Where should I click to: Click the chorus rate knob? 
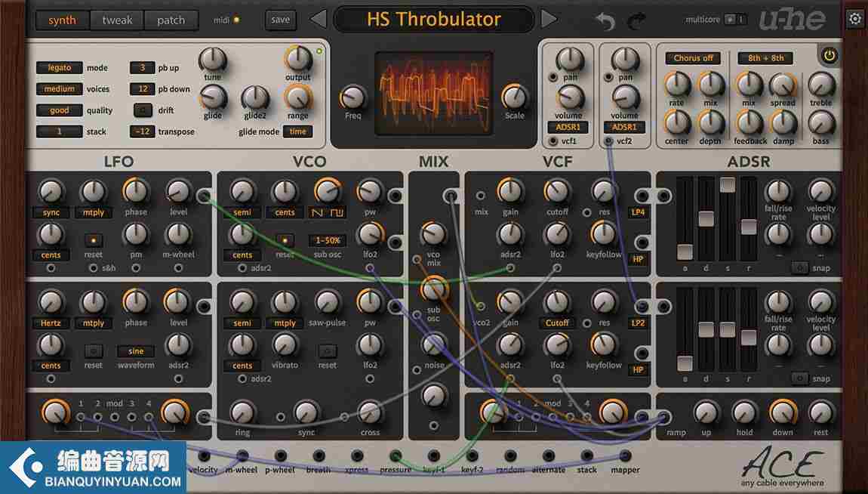(676, 85)
